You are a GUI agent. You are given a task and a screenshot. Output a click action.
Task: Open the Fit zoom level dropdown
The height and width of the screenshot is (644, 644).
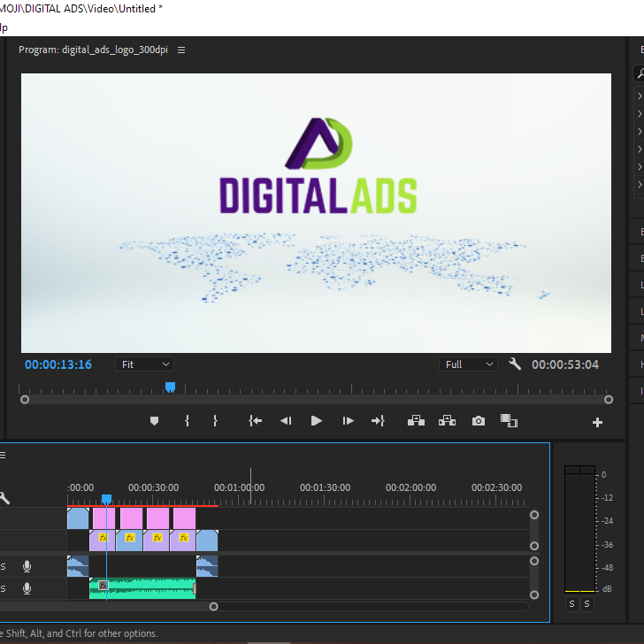tap(144, 364)
